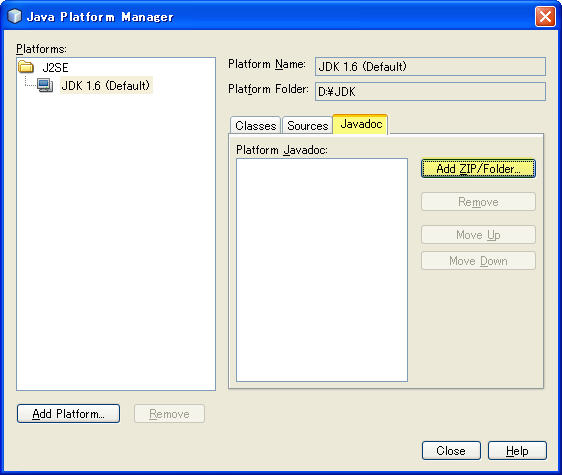Click the J2SE folder icon
Viewport: 562px width, 475px height.
[26, 67]
